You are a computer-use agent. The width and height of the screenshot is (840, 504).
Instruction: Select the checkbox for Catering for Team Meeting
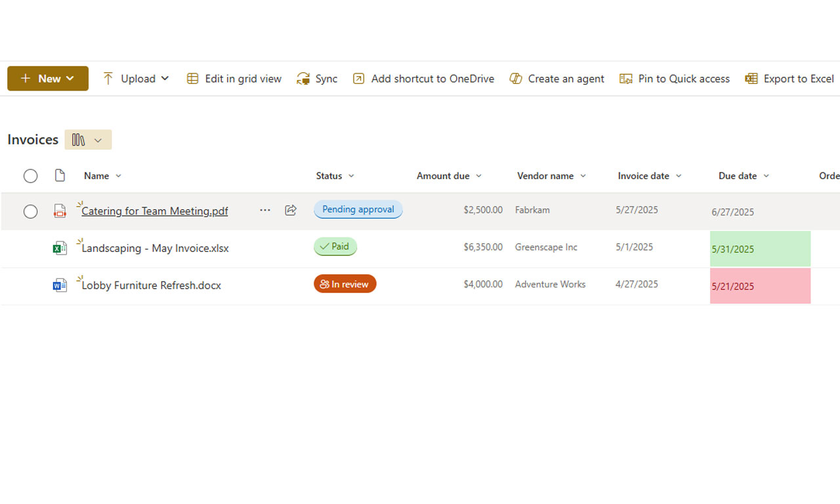tap(30, 211)
